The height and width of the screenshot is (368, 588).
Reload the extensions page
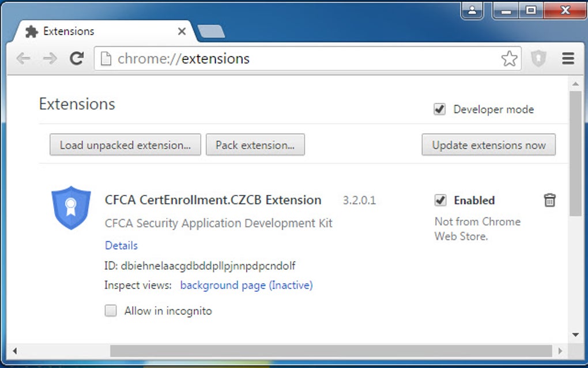(77, 58)
